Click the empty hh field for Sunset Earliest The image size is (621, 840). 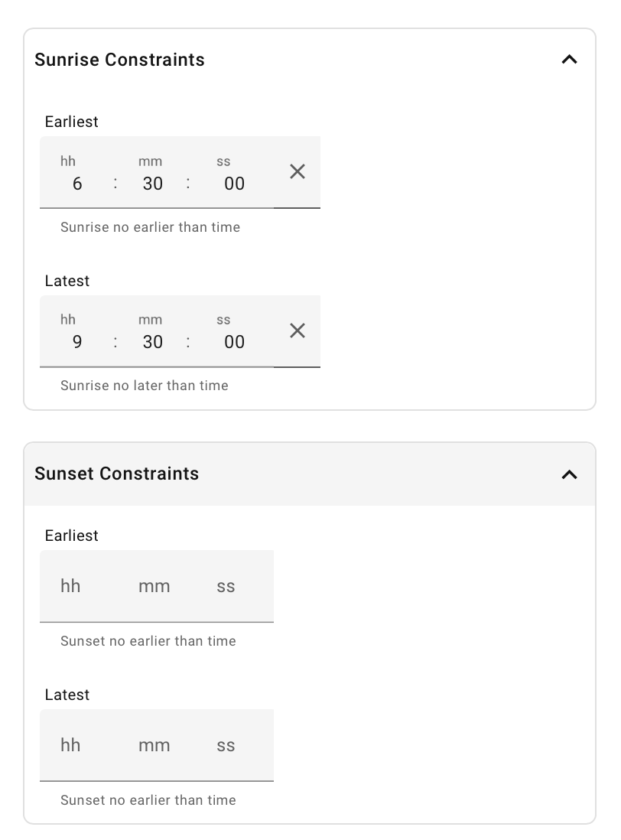click(70, 586)
